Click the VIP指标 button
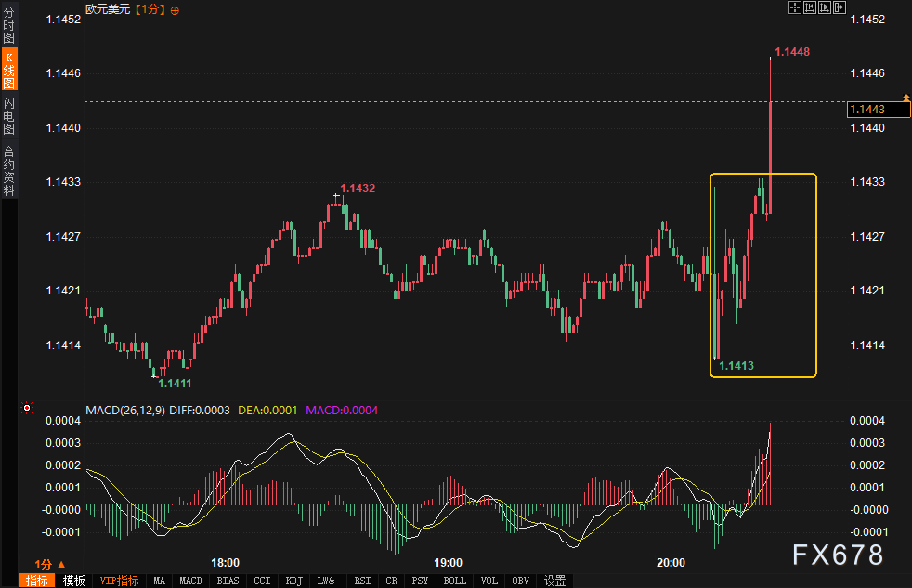Screen dimensions: 912x588 click(x=119, y=581)
